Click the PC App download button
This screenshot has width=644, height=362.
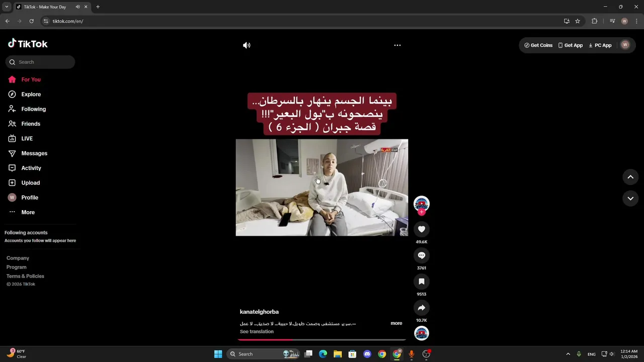pyautogui.click(x=600, y=45)
